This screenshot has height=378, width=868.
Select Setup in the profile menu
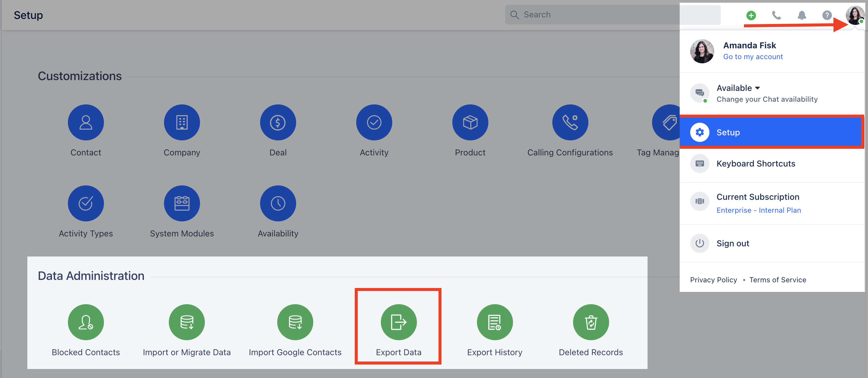771,132
